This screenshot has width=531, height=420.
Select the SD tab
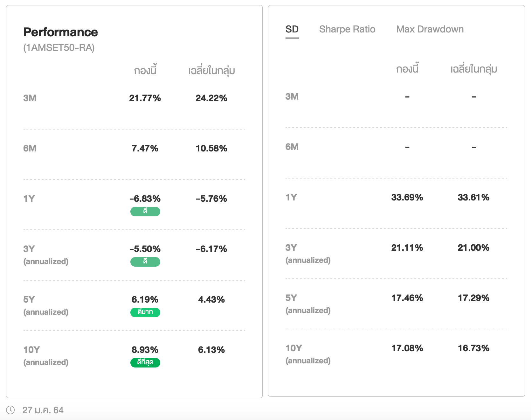(x=292, y=29)
